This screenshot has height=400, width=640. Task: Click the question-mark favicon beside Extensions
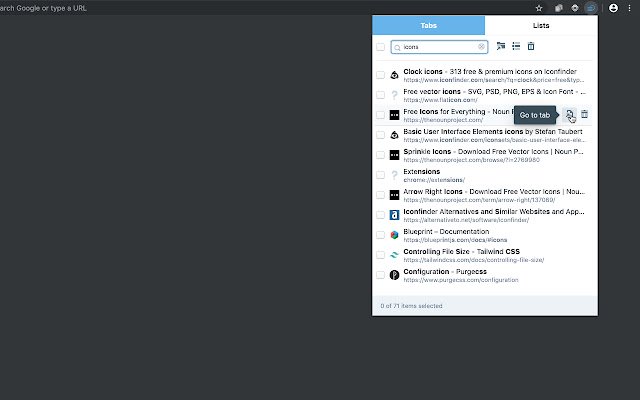coord(394,175)
